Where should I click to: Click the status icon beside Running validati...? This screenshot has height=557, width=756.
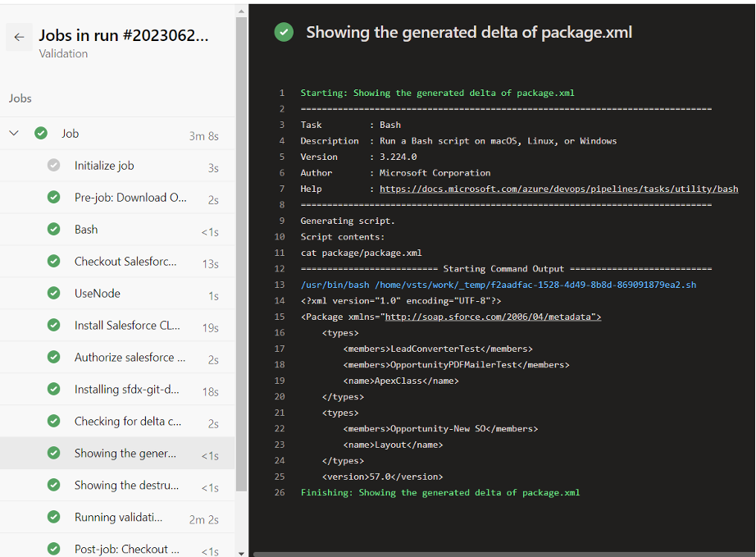tap(53, 517)
